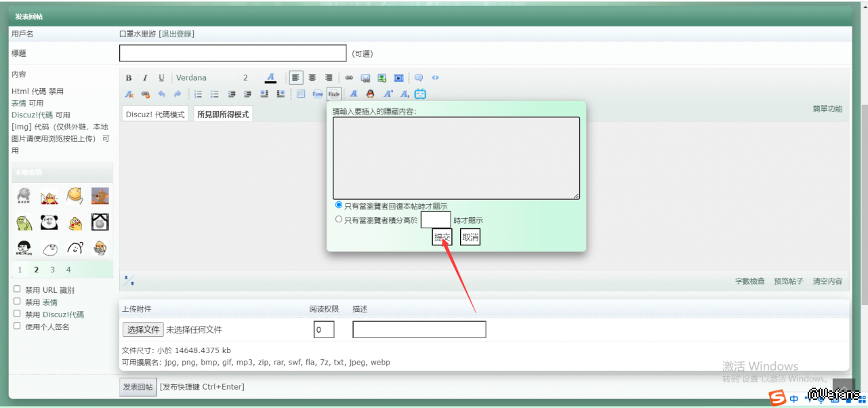The width and height of the screenshot is (868, 408).
Task: Toggle bold formatting in the editor toolbar
Action: tap(129, 78)
